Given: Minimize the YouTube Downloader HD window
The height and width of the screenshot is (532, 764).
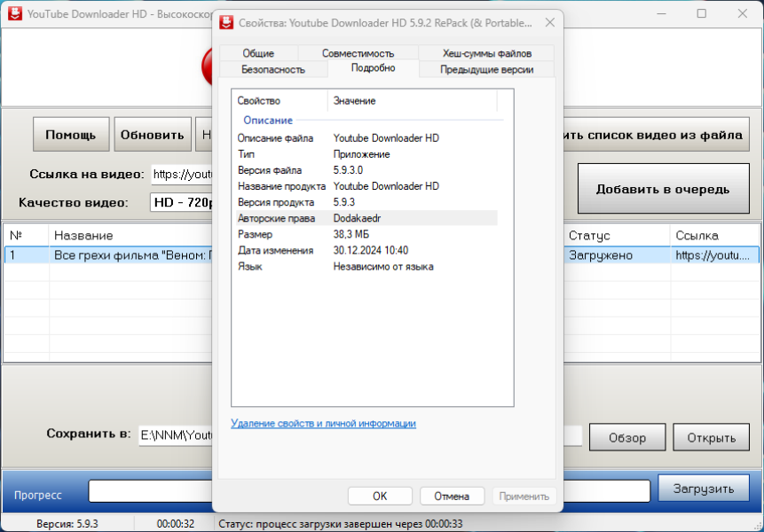Looking at the screenshot, I should [661, 13].
